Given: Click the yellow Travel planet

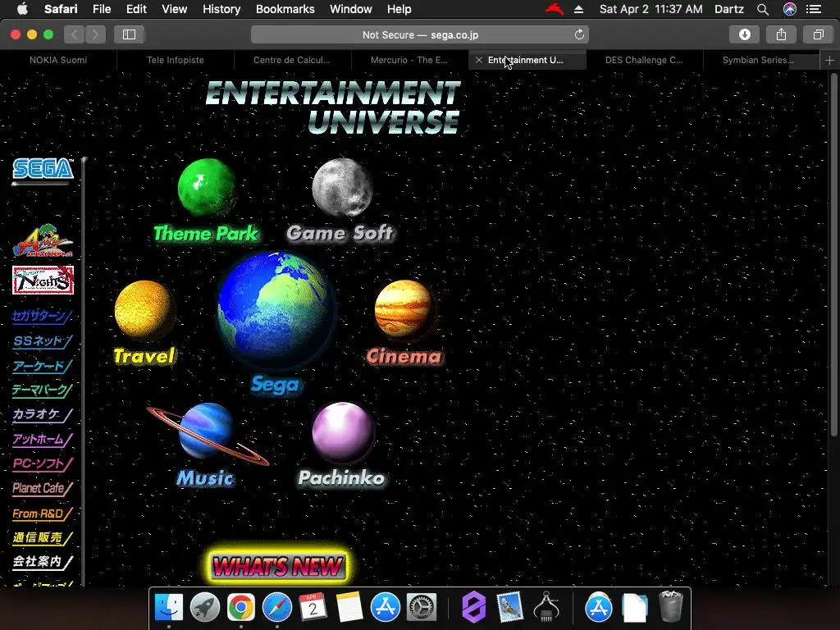Looking at the screenshot, I should [x=144, y=309].
